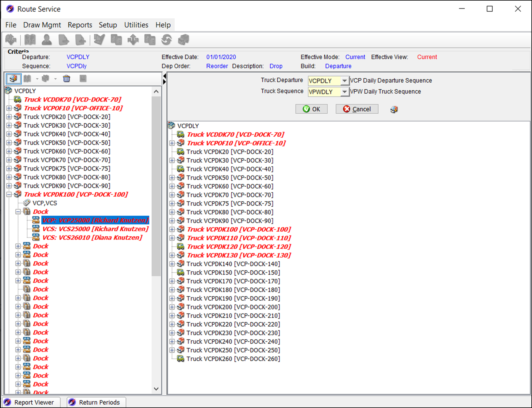
Task: Expand the right panel using right-pointing splitter arrow
Action: [x=164, y=82]
